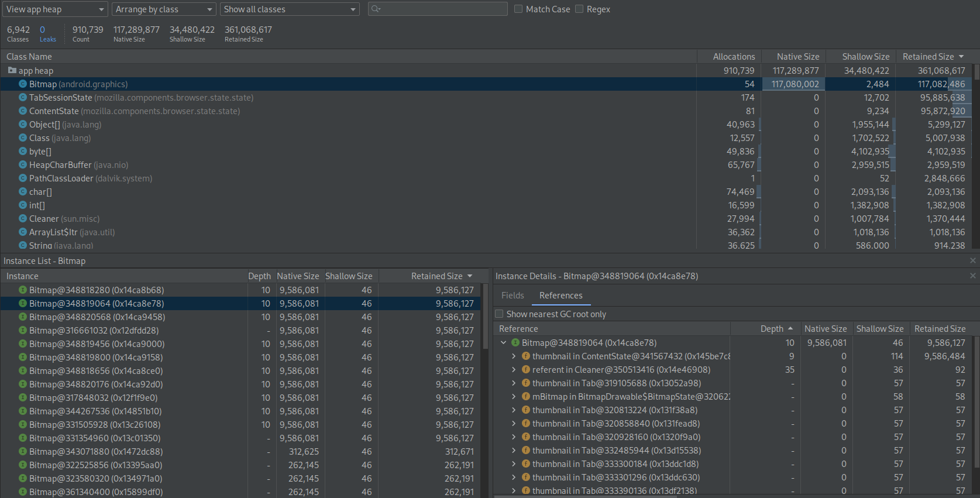Click the PathClassLoader class icon

(x=23, y=178)
